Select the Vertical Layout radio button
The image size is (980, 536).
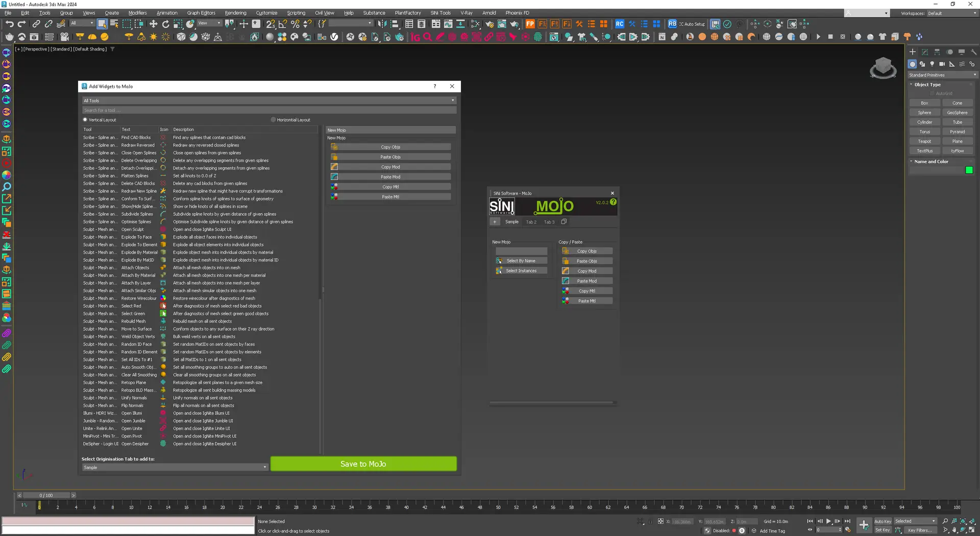pos(85,120)
